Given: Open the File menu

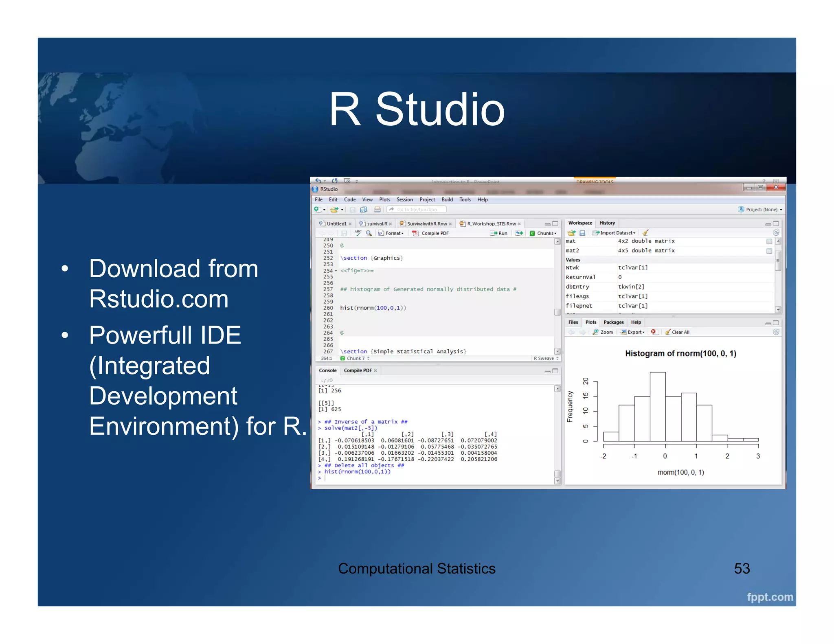Looking at the screenshot, I should [x=318, y=199].
